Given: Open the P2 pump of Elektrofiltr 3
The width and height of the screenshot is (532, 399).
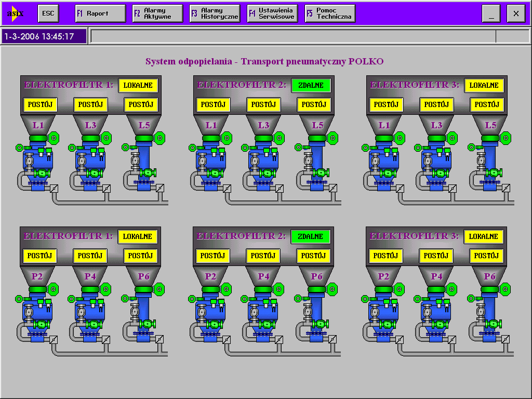Looking at the screenshot, I should point(383,317).
